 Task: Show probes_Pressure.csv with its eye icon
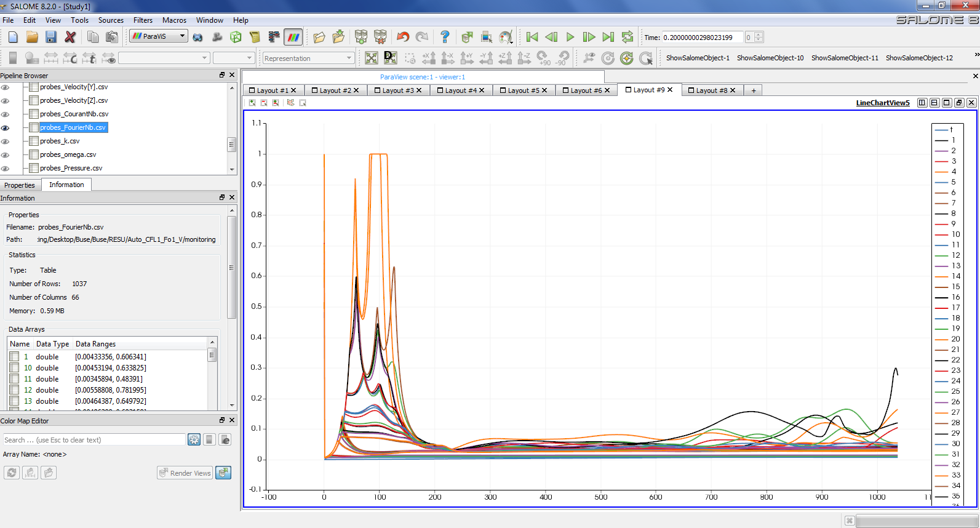click(6, 169)
